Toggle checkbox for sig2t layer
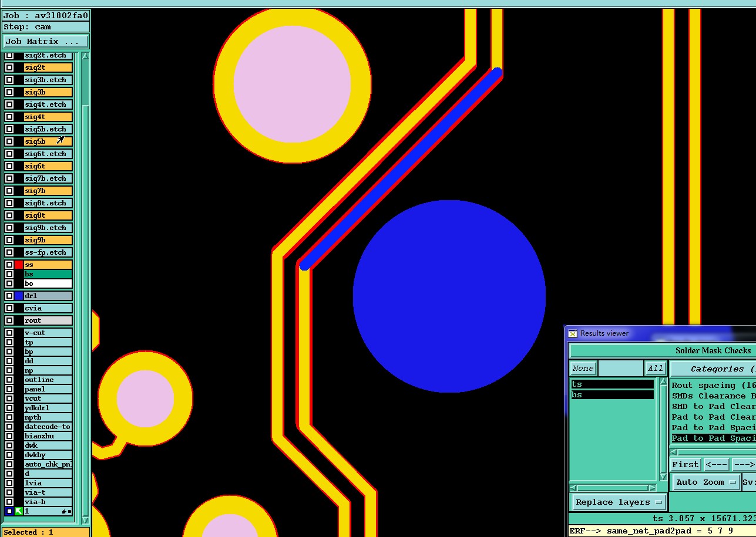 coord(9,67)
